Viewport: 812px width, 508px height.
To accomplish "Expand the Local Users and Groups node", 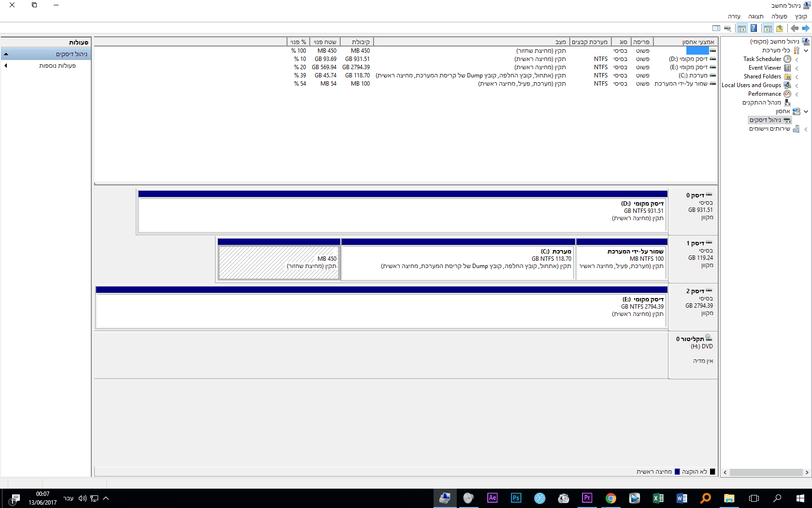I will 797,86.
